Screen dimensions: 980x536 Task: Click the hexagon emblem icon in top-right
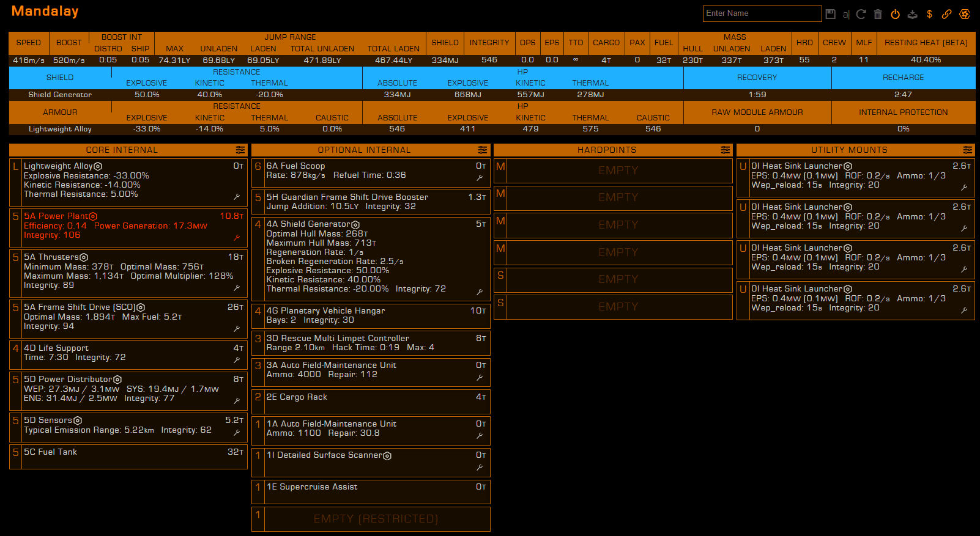point(965,14)
